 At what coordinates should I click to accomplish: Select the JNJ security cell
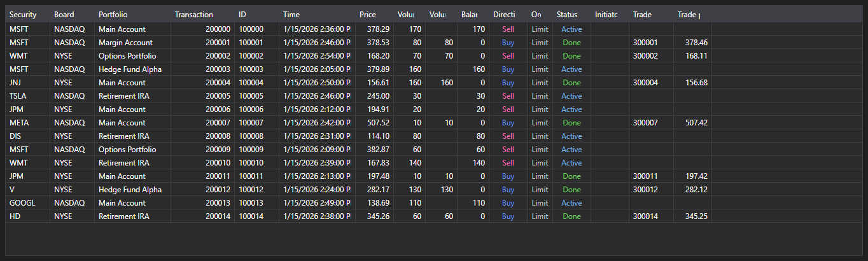[x=27, y=83]
